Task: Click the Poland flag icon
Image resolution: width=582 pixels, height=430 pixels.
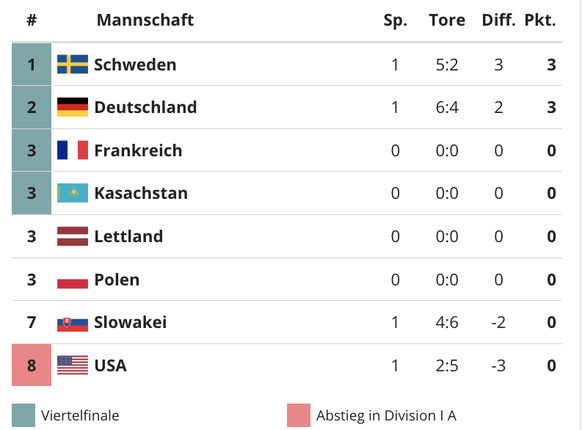Action: point(72,279)
